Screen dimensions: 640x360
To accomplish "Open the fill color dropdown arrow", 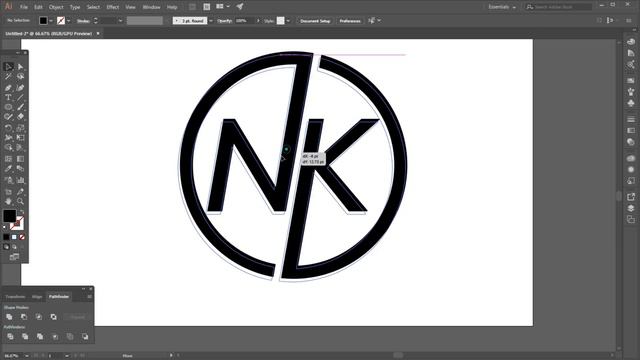I will 51,20.
